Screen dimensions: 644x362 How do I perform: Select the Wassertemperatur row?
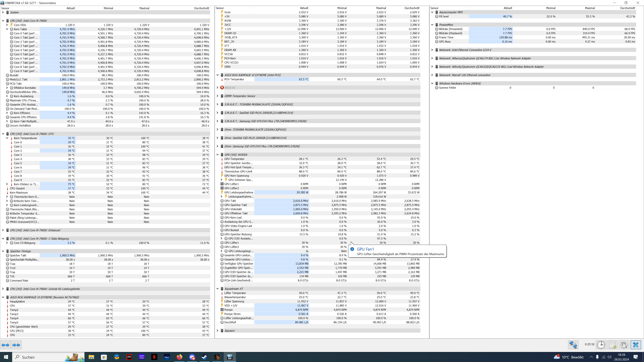point(320,297)
